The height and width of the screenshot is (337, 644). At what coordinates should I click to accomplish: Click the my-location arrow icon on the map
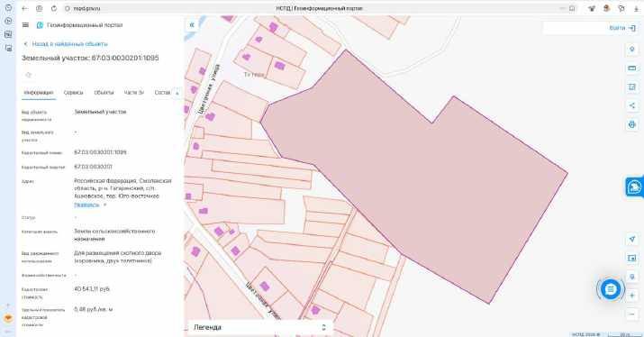632,239
